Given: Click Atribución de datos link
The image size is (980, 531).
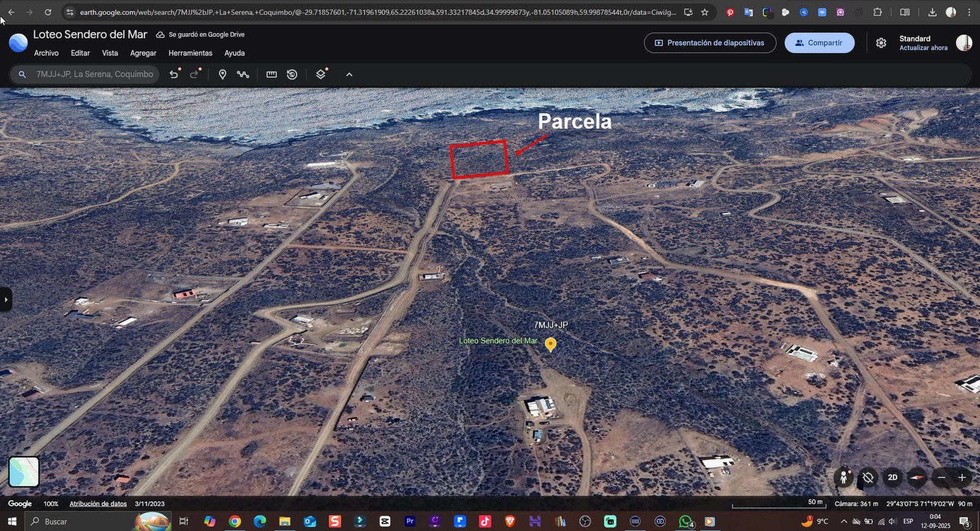Looking at the screenshot, I should point(98,504).
